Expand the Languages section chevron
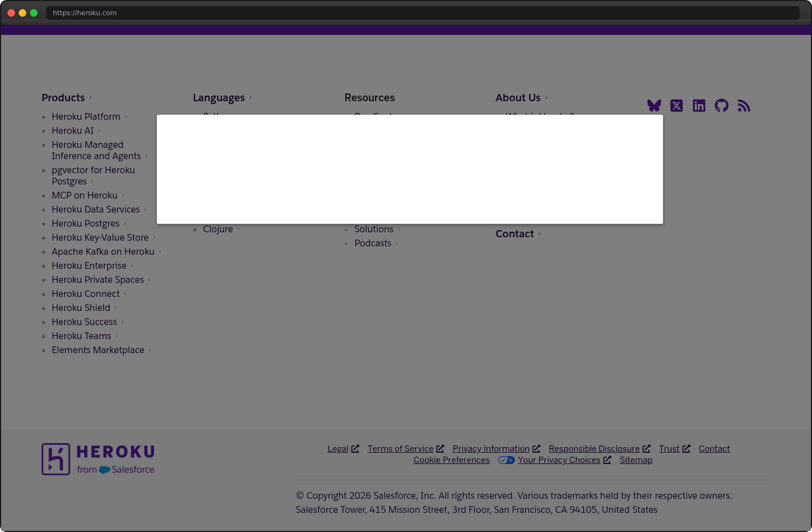This screenshot has height=532, width=812. (250, 97)
